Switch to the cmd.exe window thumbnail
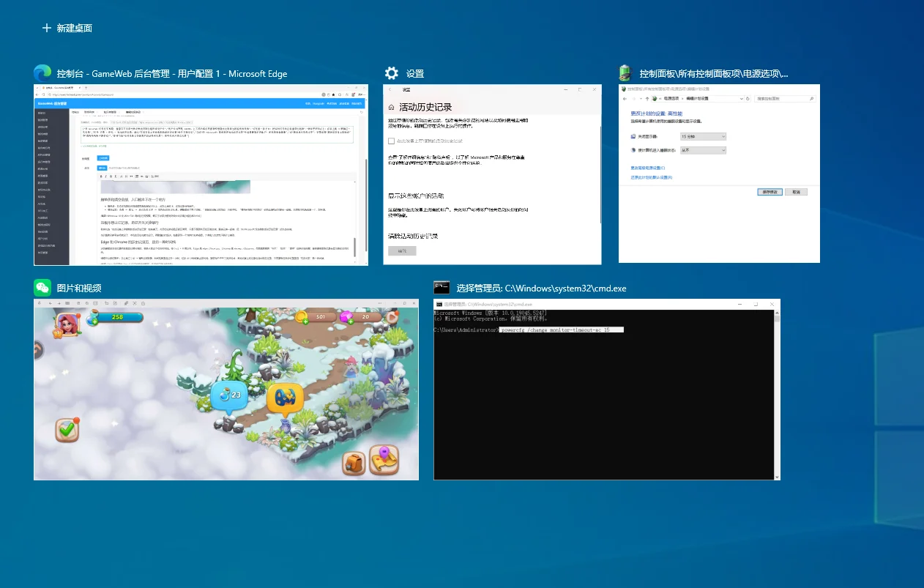The image size is (924, 588). tap(607, 390)
